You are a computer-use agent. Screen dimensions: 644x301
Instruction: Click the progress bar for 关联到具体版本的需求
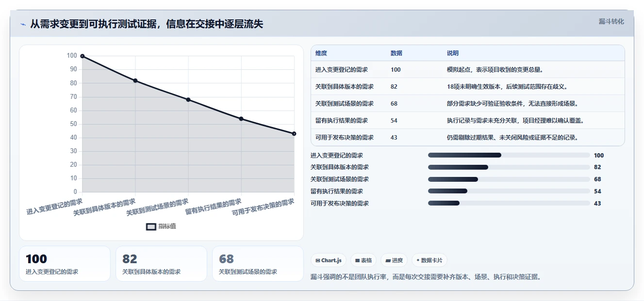[x=509, y=167]
